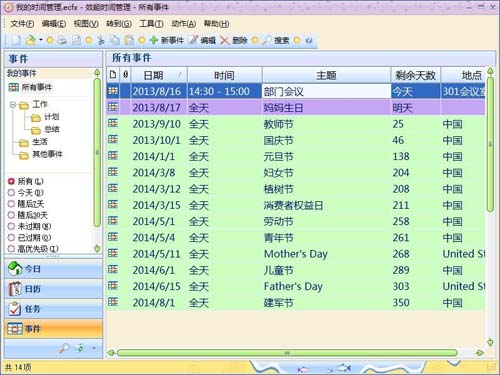The image size is (500, 375).
Task: Switch to the 今日 navigation panel
Action: [53, 269]
